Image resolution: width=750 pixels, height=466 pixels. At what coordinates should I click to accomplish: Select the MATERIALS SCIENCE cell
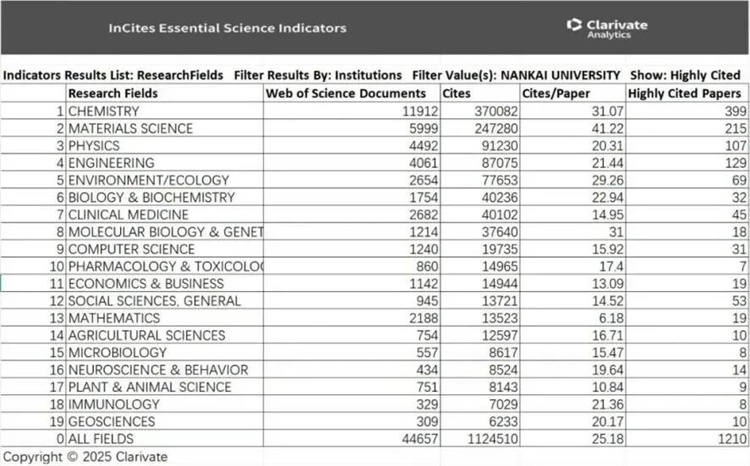coord(124,128)
